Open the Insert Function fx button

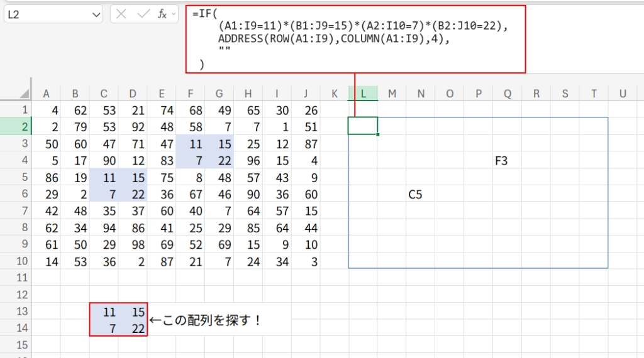click(x=162, y=14)
